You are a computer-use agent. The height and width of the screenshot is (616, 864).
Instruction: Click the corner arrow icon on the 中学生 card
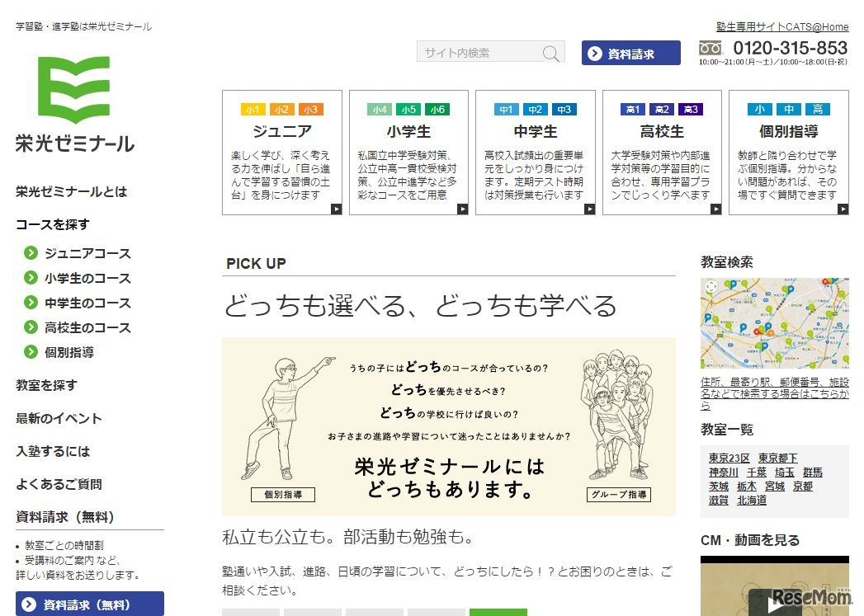588,209
